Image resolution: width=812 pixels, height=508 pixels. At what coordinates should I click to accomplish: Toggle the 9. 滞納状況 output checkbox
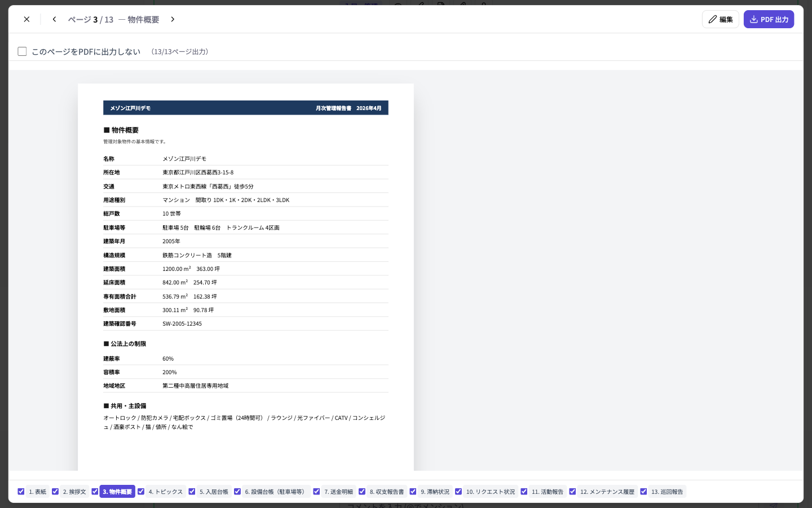coord(413,492)
